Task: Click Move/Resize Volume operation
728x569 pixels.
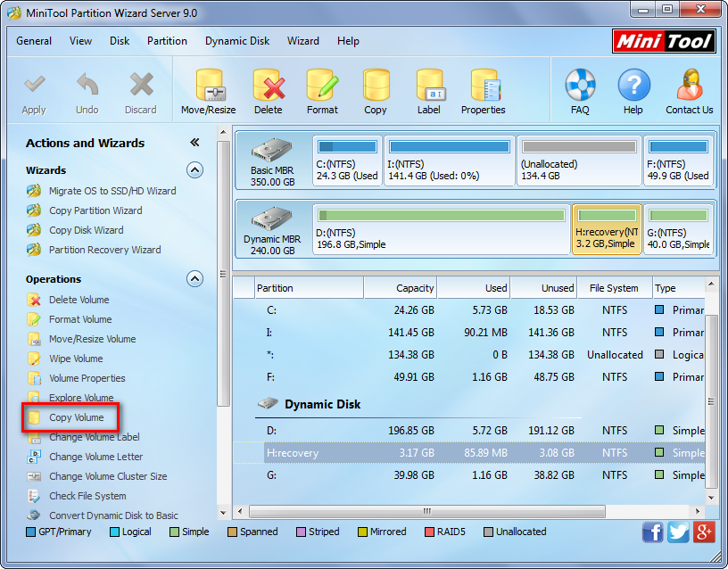Action: pos(93,339)
